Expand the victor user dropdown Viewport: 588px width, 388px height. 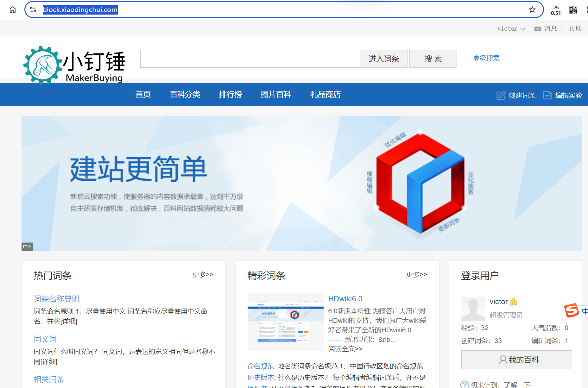point(511,29)
